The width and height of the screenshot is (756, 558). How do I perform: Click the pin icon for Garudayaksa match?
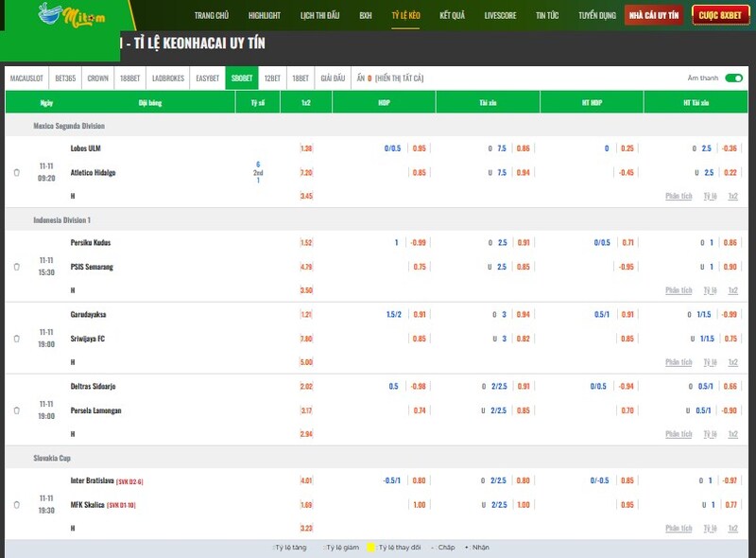(x=16, y=339)
